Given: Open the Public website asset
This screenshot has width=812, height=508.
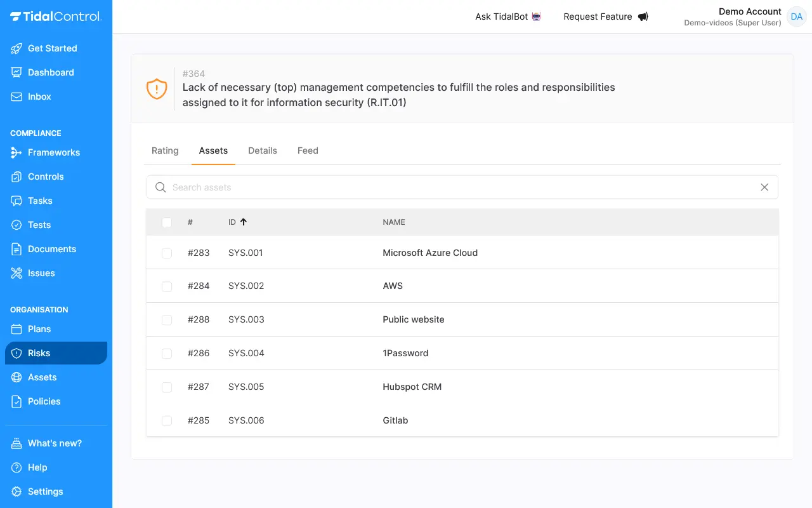Looking at the screenshot, I should pyautogui.click(x=414, y=319).
